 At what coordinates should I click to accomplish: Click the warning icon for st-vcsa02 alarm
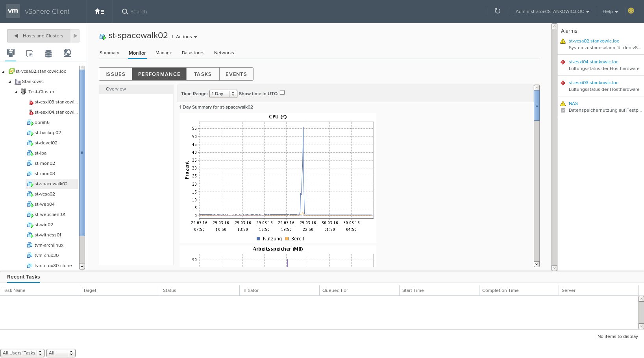(563, 41)
